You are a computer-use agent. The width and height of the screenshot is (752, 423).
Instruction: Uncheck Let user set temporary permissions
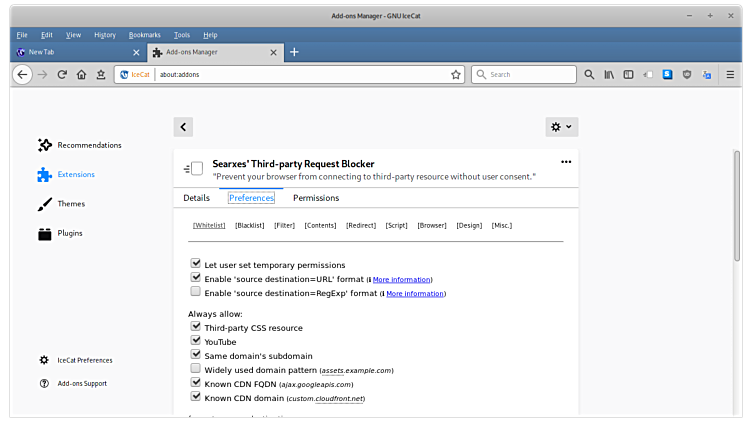tap(196, 265)
